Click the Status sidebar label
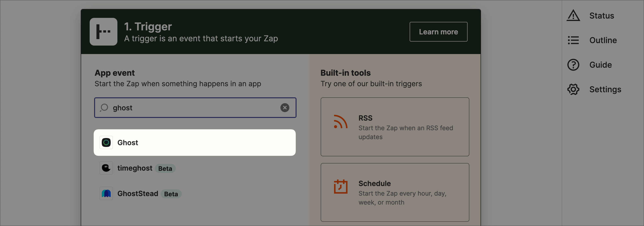 tap(602, 15)
